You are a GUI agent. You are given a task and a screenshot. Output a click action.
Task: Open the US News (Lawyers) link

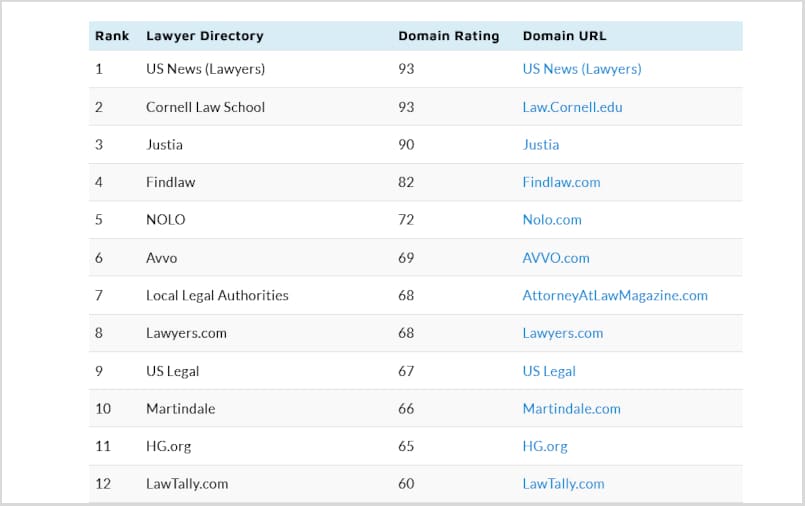[581, 69]
